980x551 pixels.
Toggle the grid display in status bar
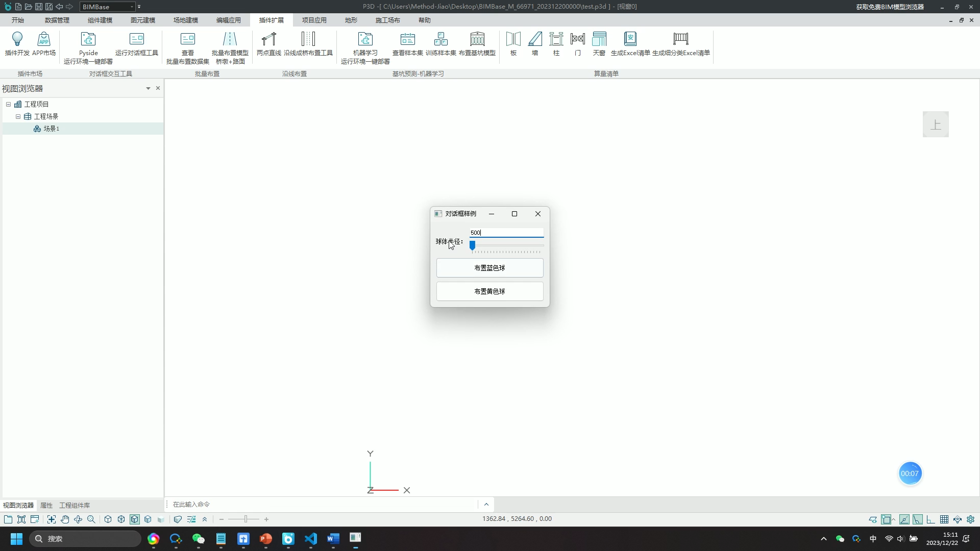(944, 519)
